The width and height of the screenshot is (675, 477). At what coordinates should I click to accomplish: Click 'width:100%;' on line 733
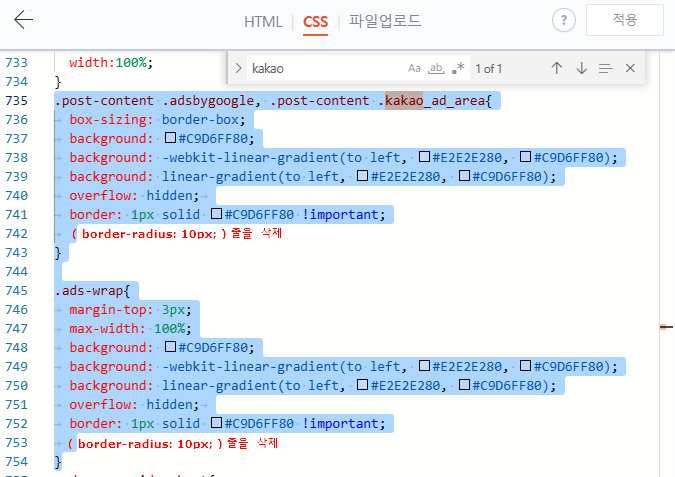pos(111,63)
